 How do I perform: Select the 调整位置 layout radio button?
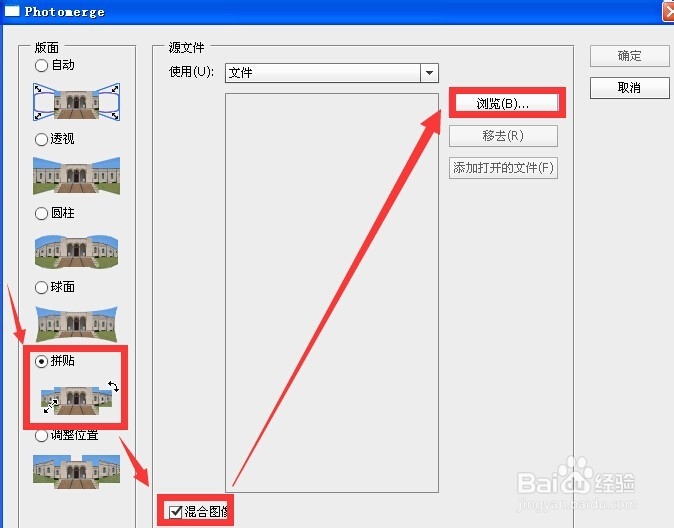click(41, 436)
